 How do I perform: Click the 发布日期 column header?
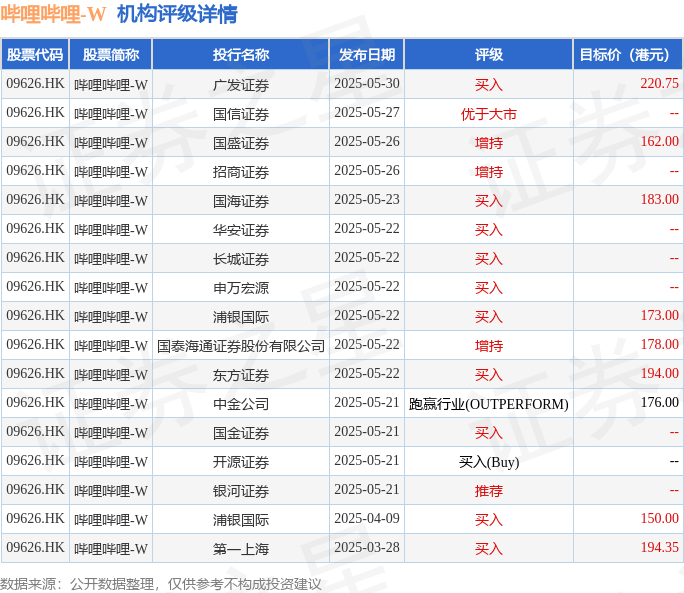pos(367,55)
